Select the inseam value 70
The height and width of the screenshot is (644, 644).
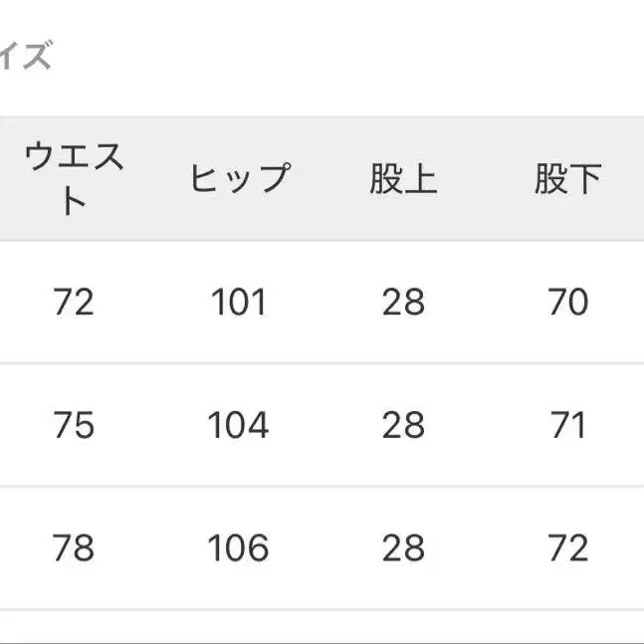567,302
